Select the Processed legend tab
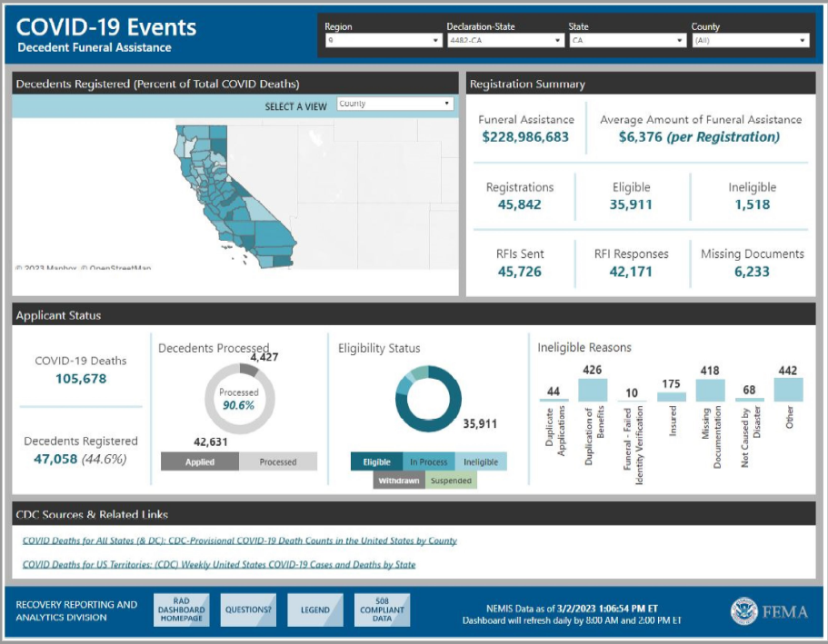The image size is (828, 644). click(278, 462)
